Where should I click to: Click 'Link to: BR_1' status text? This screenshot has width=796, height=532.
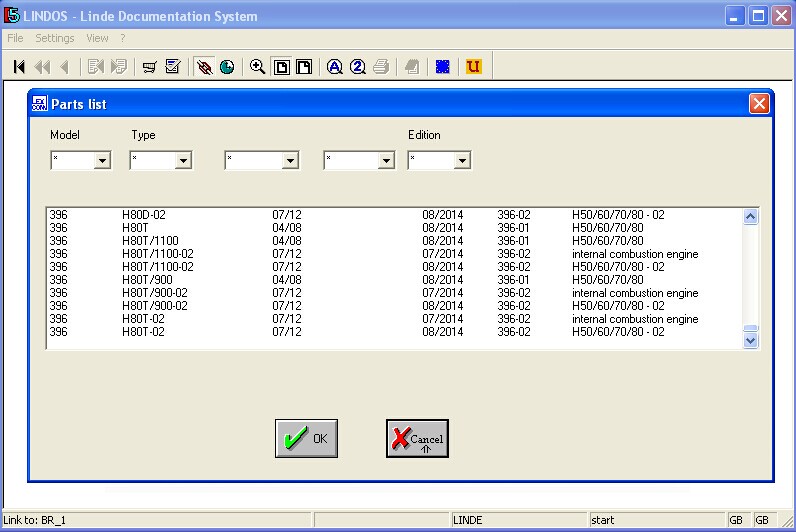(x=35, y=520)
